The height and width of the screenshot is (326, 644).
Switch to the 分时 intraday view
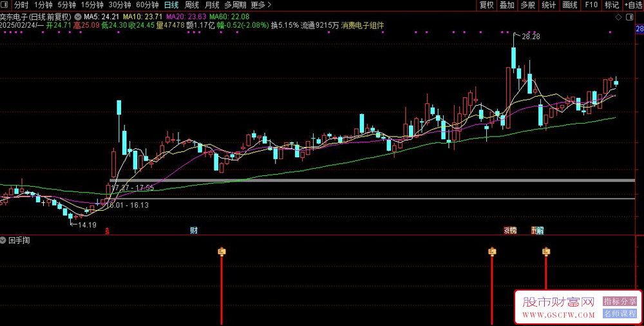pos(21,5)
